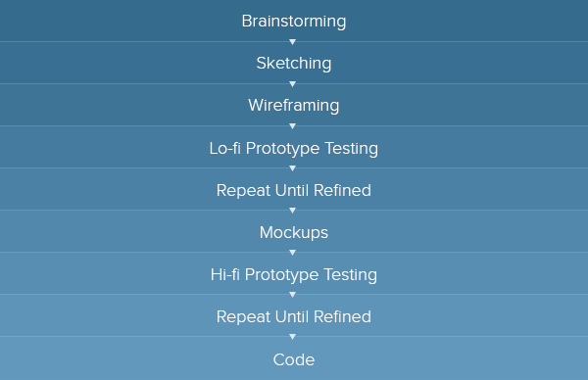Select the Lo-fi Prototype Testing label
The image size is (588, 380).
pyautogui.click(x=294, y=149)
